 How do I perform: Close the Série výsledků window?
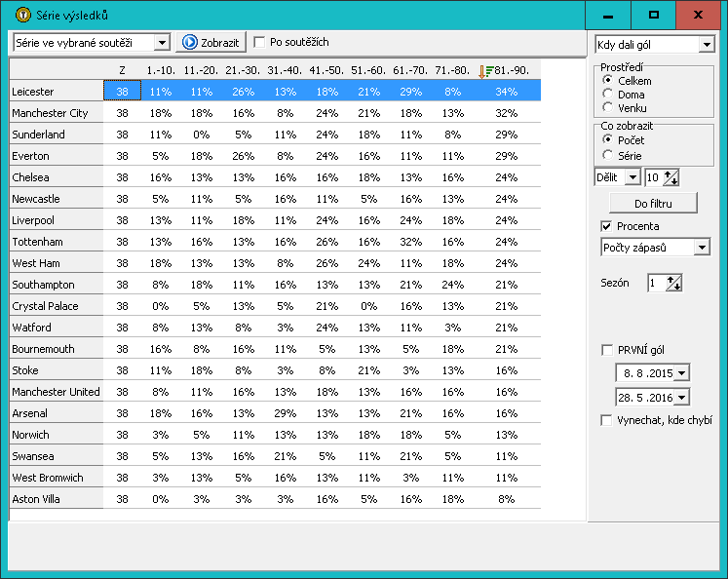tap(698, 16)
